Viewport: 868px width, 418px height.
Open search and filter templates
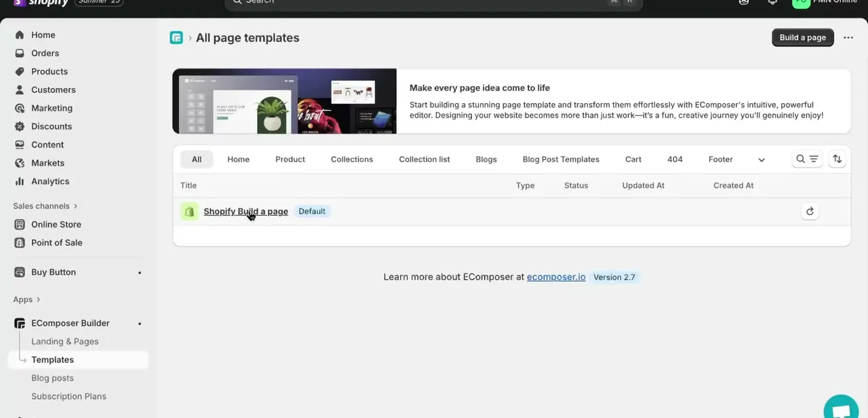tap(807, 159)
